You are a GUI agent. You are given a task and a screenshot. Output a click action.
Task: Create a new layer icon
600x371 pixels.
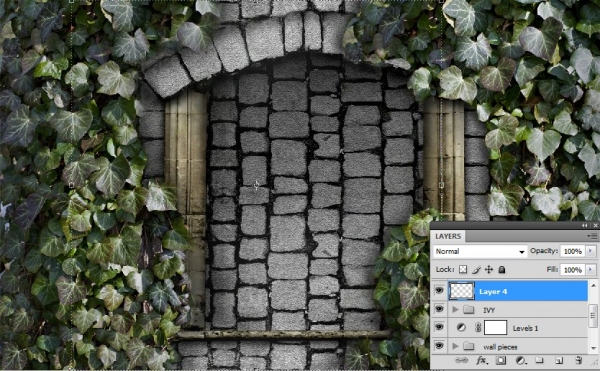559,360
